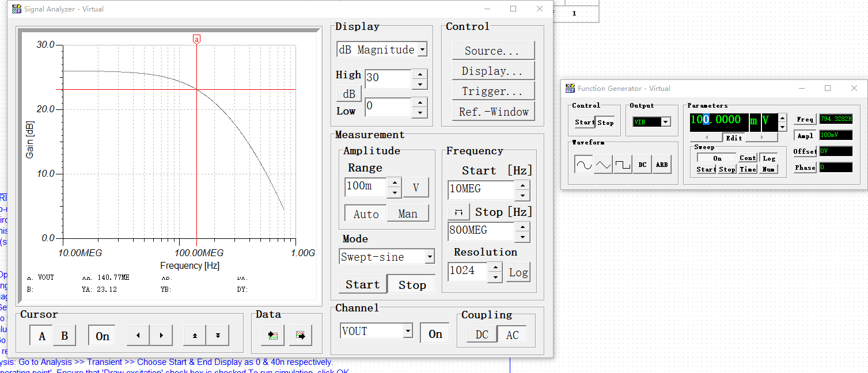Increase Start frequency 10MEG stepper
This screenshot has height=373, width=868.
(x=522, y=185)
